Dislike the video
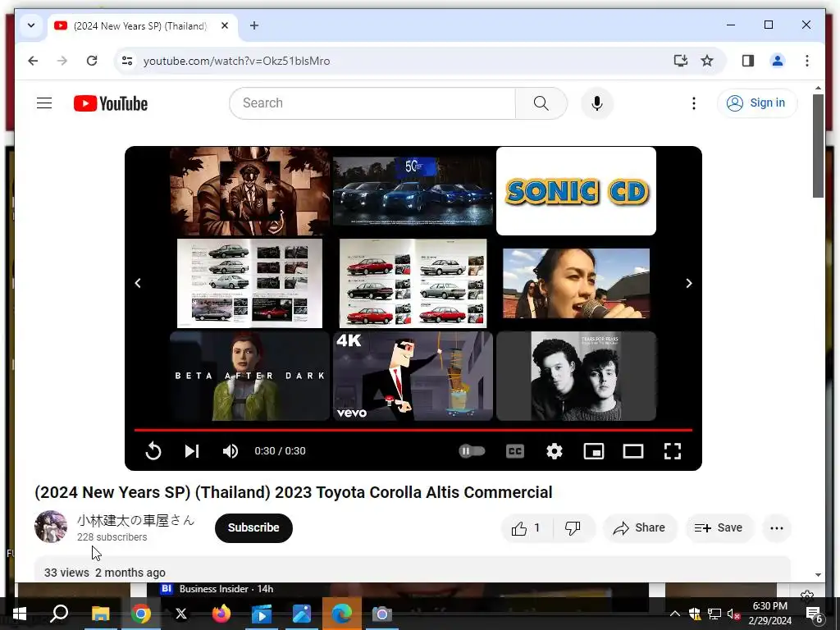The height and width of the screenshot is (630, 840). coord(573,528)
